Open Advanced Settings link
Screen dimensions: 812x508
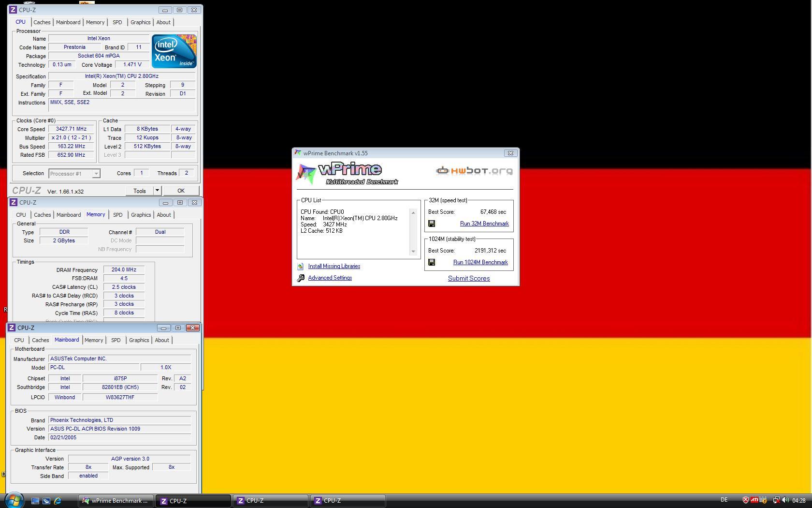tap(330, 278)
